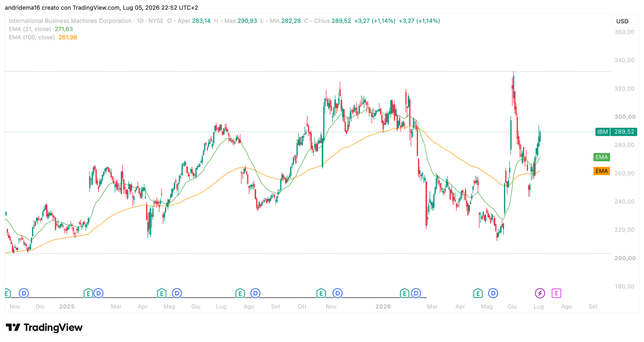Click the Dic label on time axis
This screenshot has height=342, width=644.
40,306
